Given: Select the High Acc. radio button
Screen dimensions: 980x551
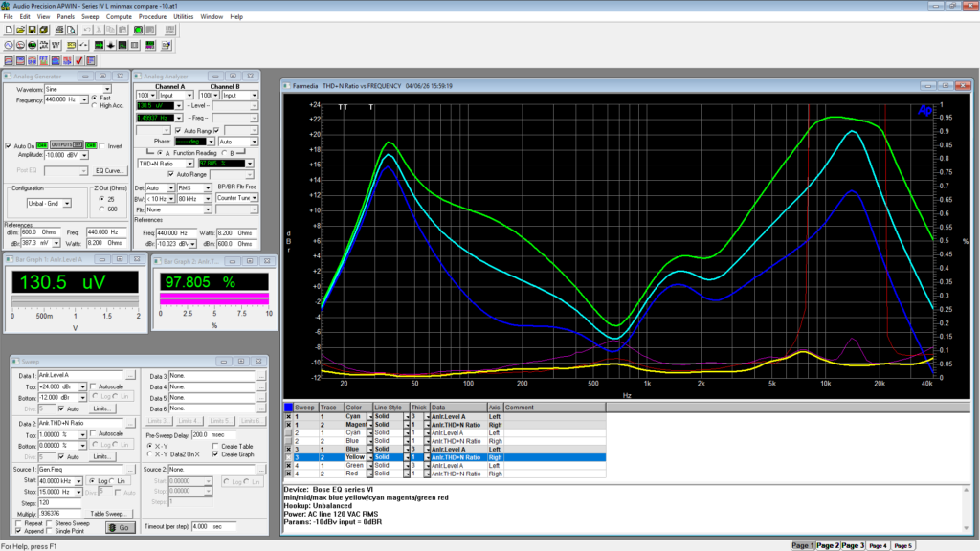Looking at the screenshot, I should tap(94, 105).
